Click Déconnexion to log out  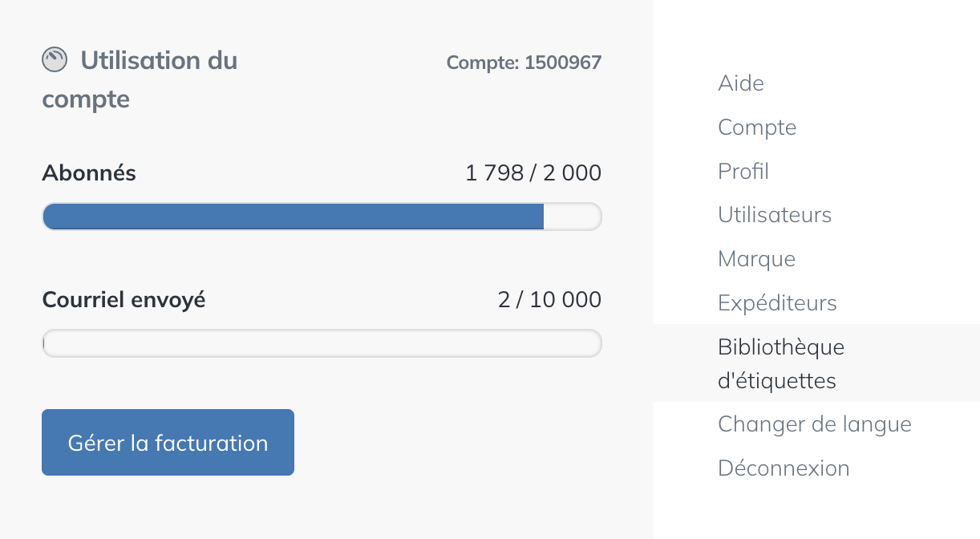(784, 468)
